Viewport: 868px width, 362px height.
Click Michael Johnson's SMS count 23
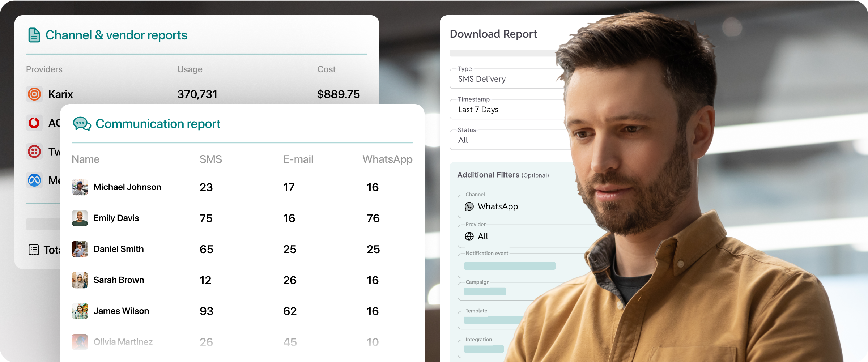(206, 187)
